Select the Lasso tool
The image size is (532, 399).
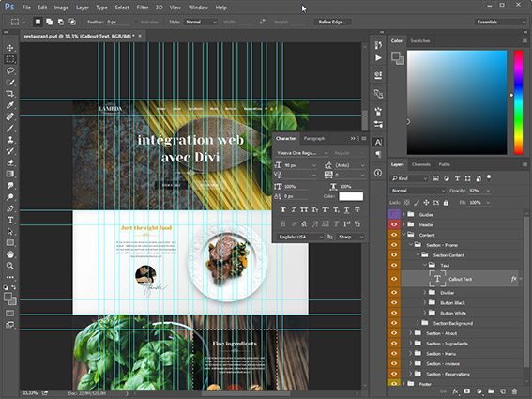(10, 70)
